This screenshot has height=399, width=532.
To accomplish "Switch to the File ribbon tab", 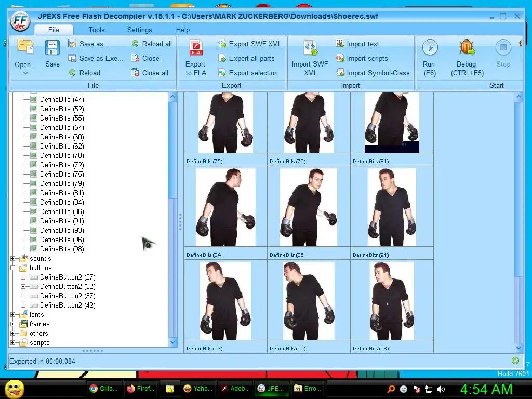I will (x=54, y=30).
